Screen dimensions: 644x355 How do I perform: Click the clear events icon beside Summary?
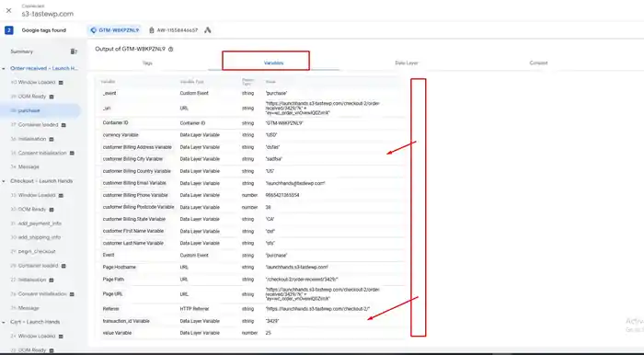pos(74,52)
